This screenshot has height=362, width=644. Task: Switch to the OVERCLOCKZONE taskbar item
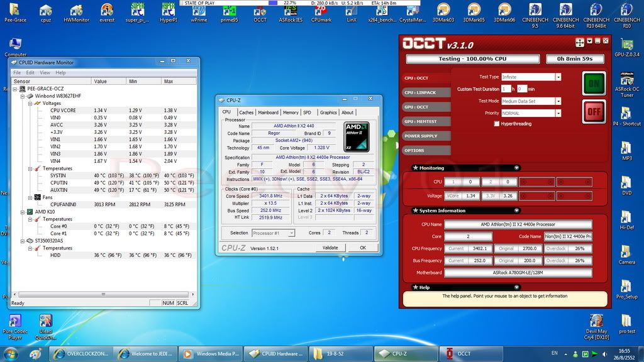tap(81, 353)
